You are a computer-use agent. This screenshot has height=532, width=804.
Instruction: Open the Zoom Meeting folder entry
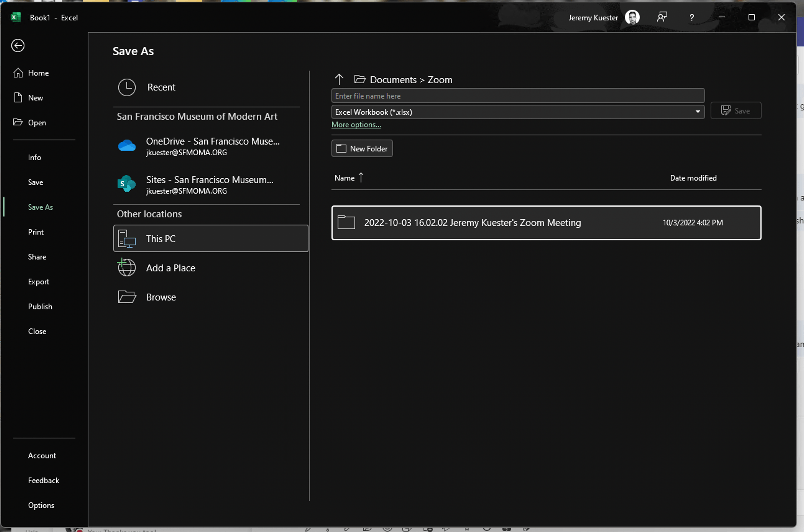click(472, 223)
